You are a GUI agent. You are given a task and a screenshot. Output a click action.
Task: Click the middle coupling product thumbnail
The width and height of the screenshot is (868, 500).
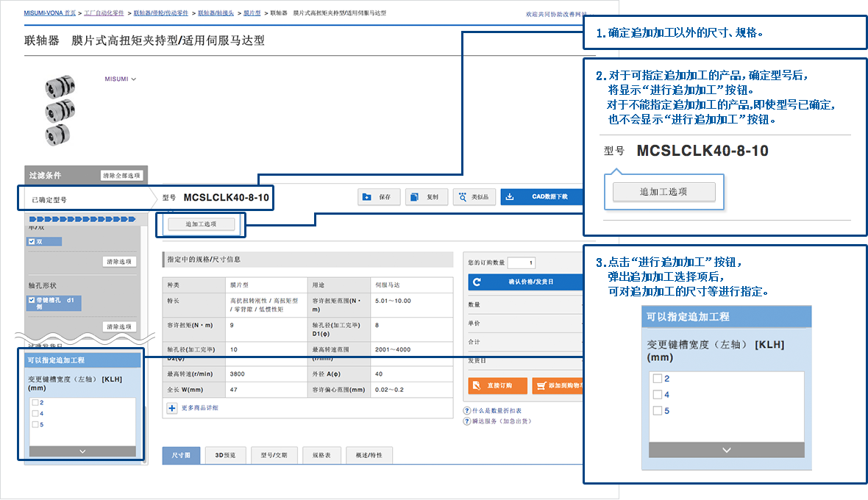(x=60, y=110)
